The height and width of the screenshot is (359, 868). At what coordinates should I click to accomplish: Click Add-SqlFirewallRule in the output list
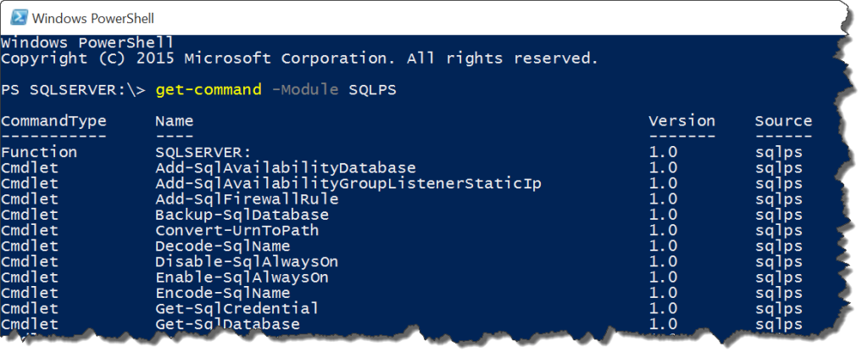[247, 199]
